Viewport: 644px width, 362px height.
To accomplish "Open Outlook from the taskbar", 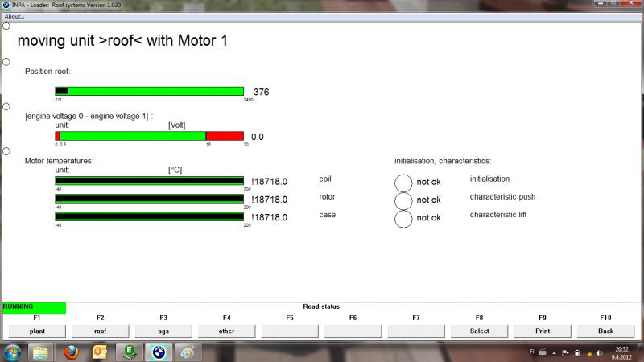I will pos(100,352).
